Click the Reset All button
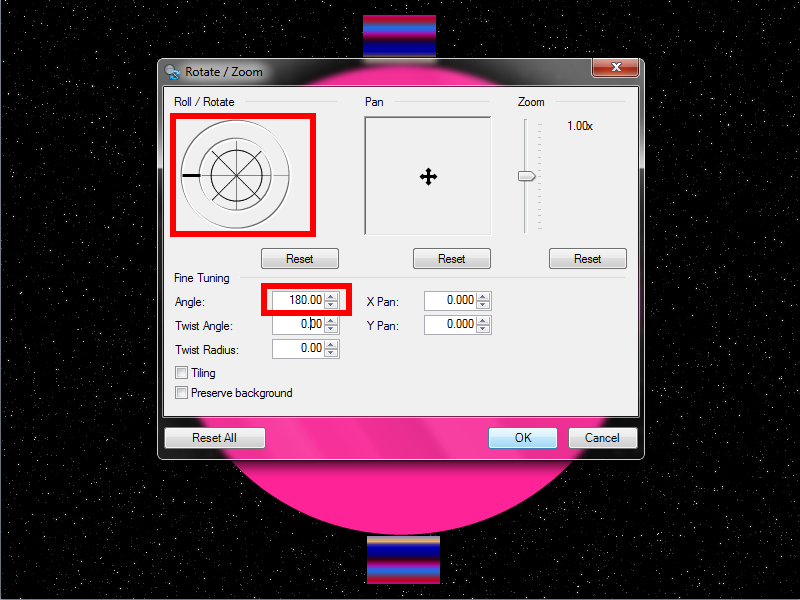Screen dimensions: 800x600 pos(214,438)
